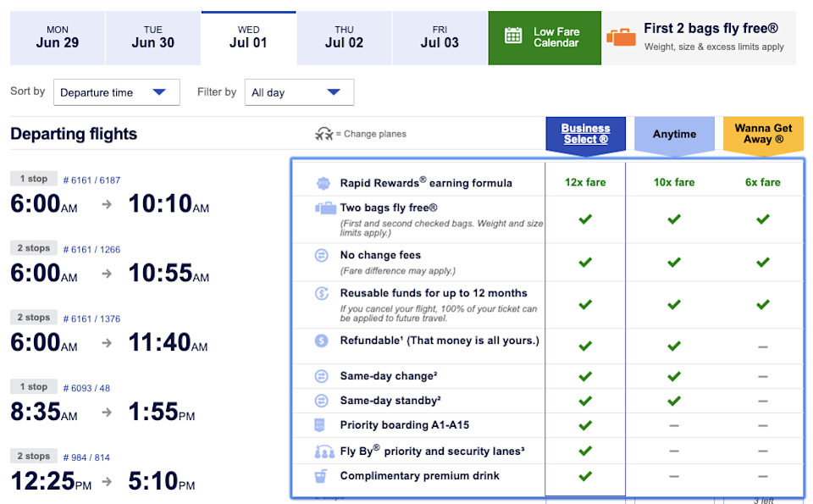Click the arrow of the 8:35AM to 1:55PM flight
Viewport: 813px width, 504px height.
click(x=107, y=413)
